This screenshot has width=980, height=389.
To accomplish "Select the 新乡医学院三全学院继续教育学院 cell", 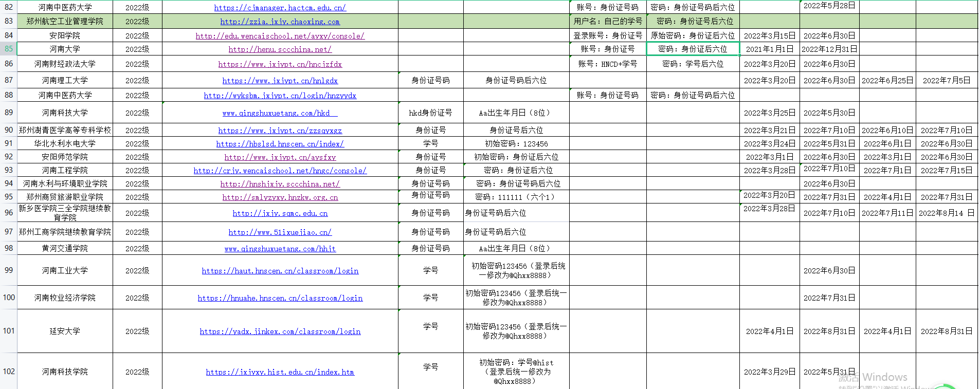I will (65, 213).
